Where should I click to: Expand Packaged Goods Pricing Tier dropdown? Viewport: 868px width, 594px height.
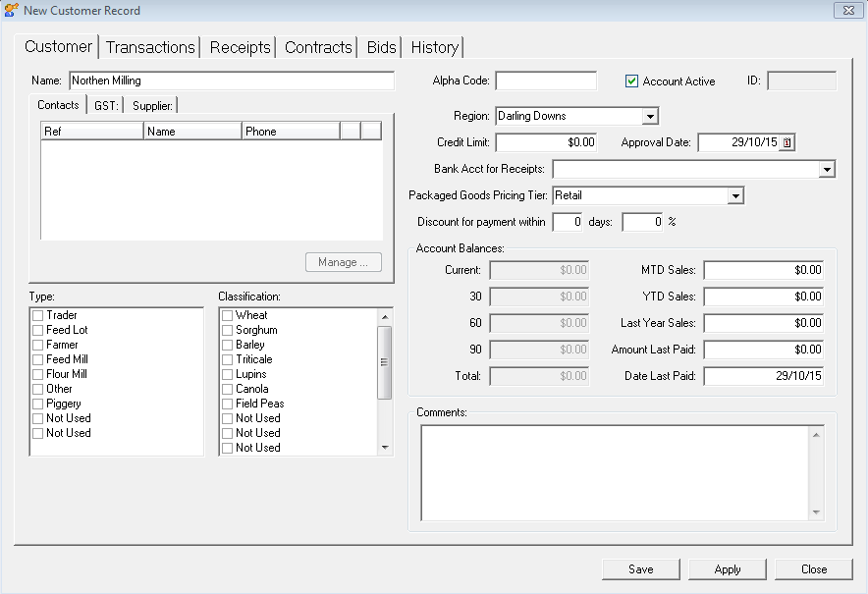coord(735,195)
